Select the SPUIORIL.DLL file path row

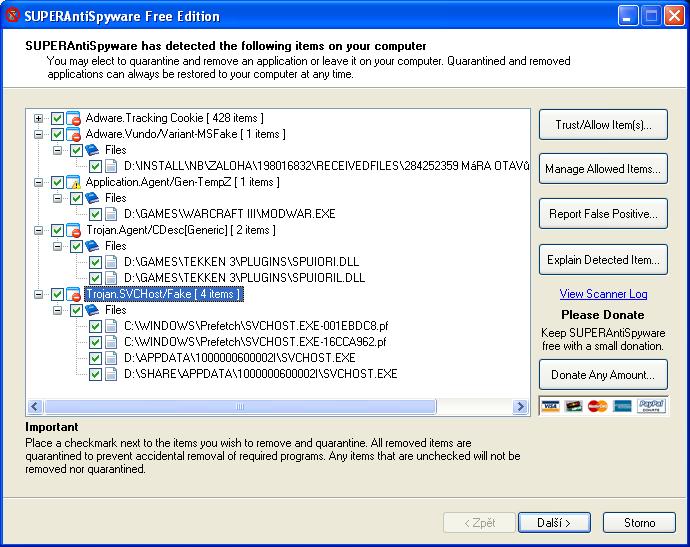(244, 278)
